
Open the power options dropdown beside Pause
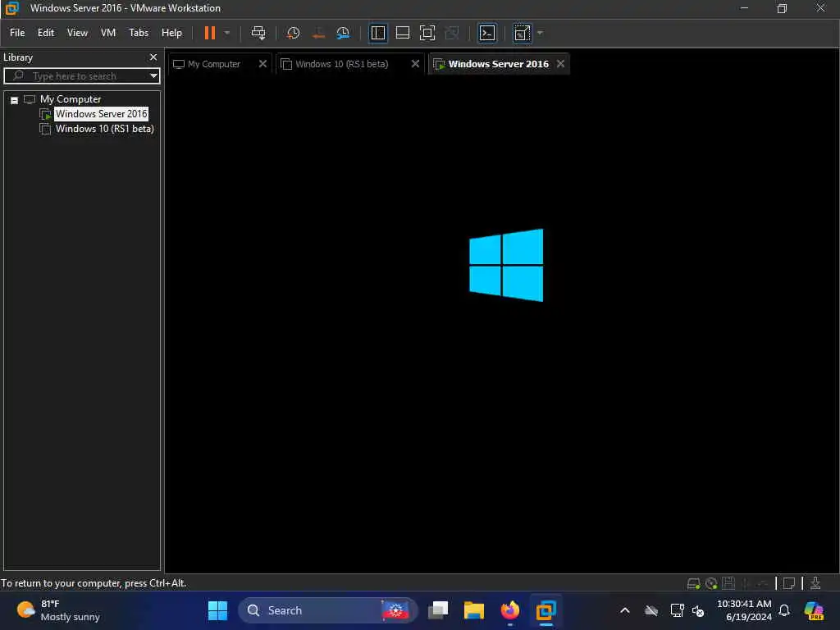(x=227, y=33)
